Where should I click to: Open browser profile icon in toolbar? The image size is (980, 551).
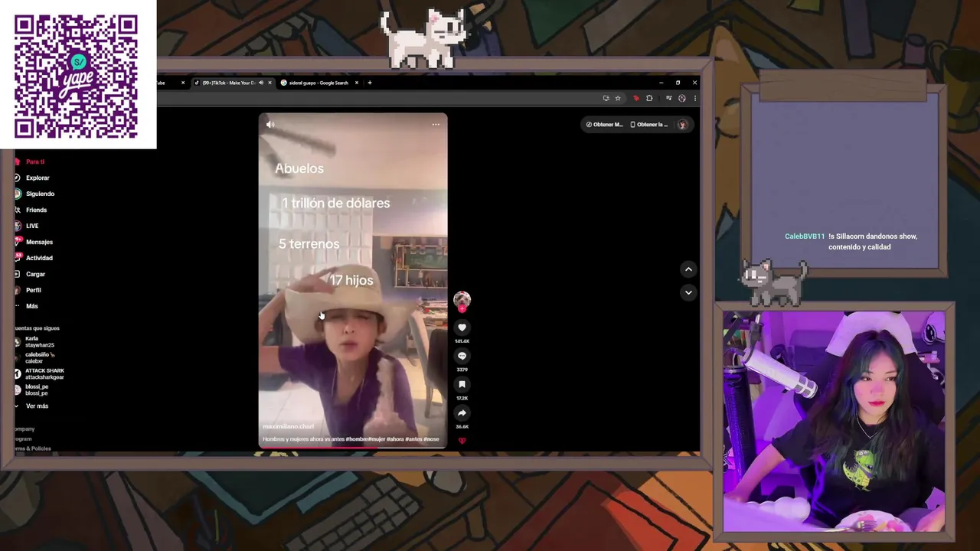pyautogui.click(x=681, y=98)
